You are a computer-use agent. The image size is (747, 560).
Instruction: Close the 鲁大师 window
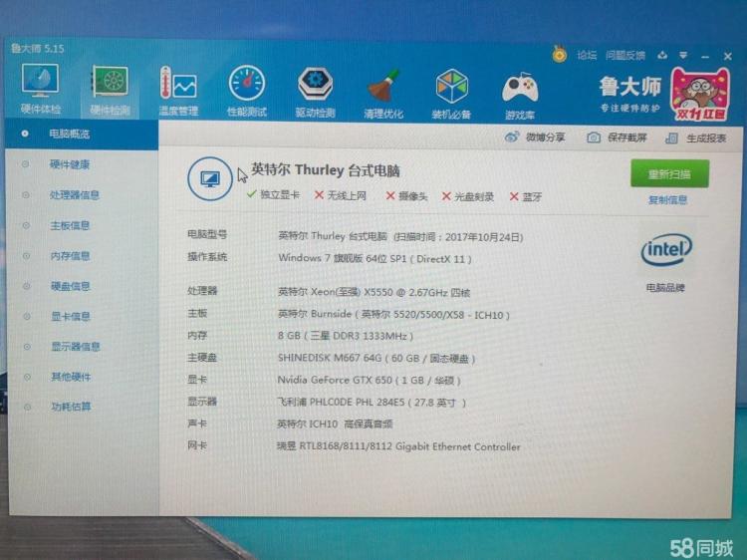pyautogui.click(x=727, y=56)
